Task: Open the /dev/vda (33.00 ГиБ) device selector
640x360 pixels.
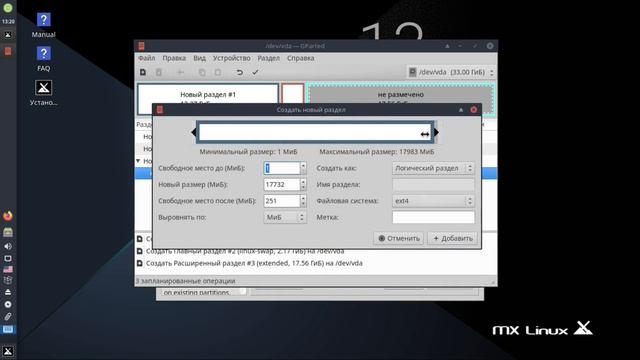Action: pos(451,72)
